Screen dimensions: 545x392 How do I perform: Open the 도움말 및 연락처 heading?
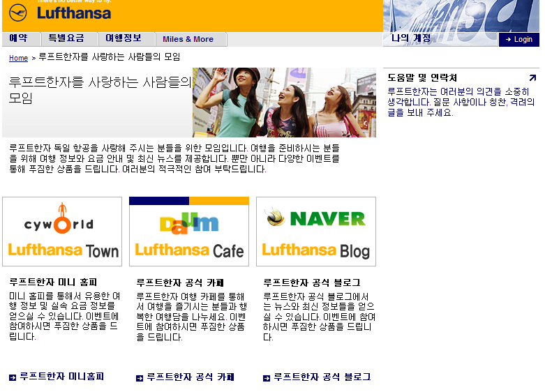point(422,77)
